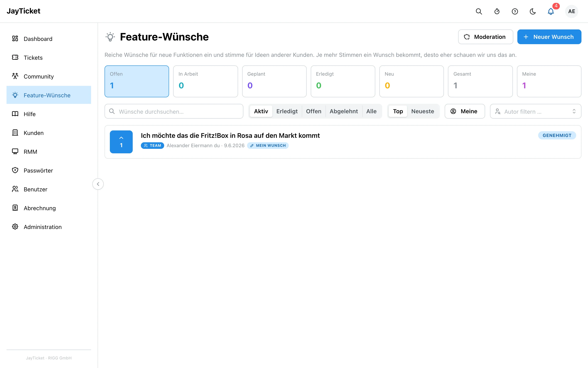Switch to the Abgelehnt filter tab
Viewport: 588px width, 368px height.
click(344, 111)
